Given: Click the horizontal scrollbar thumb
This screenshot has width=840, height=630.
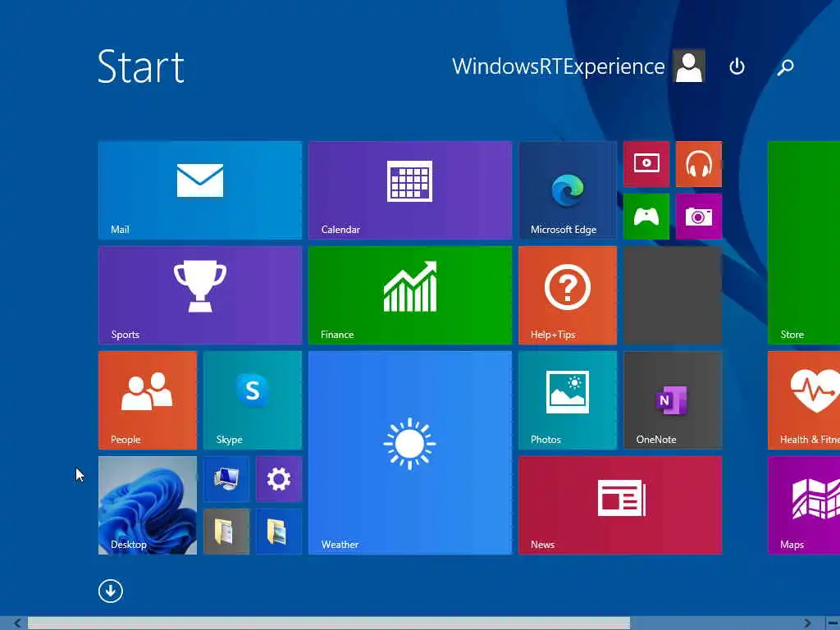Looking at the screenshot, I should coord(328,623).
